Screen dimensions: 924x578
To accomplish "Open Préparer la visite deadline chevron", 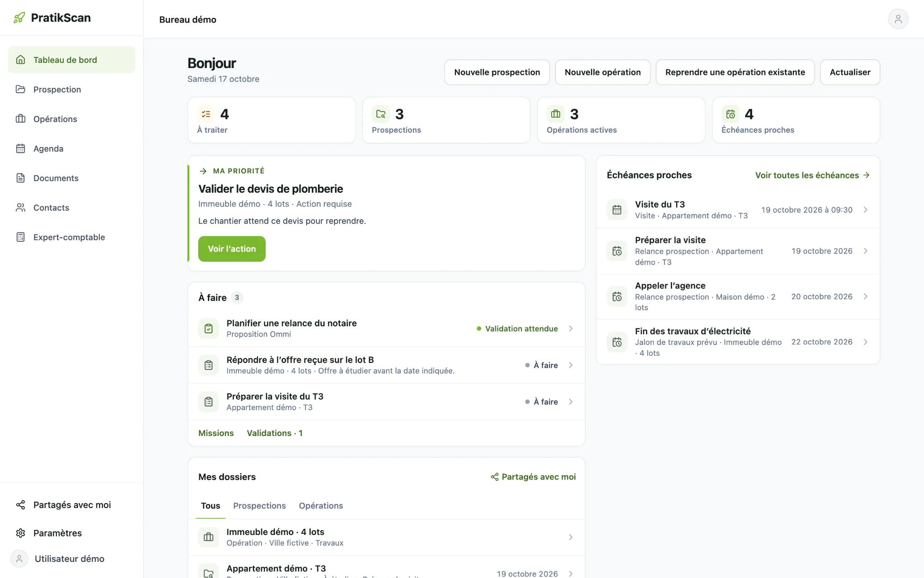I will (865, 251).
